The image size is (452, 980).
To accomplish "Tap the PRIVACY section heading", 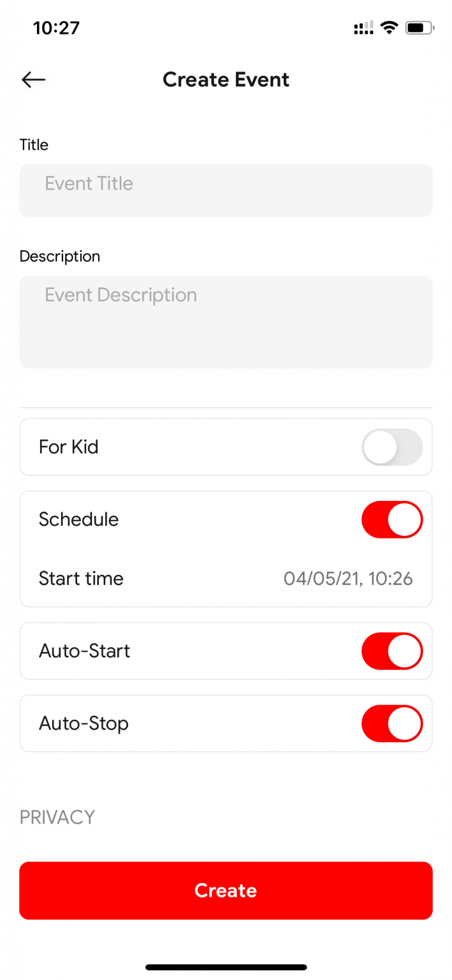I will pos(57,817).
